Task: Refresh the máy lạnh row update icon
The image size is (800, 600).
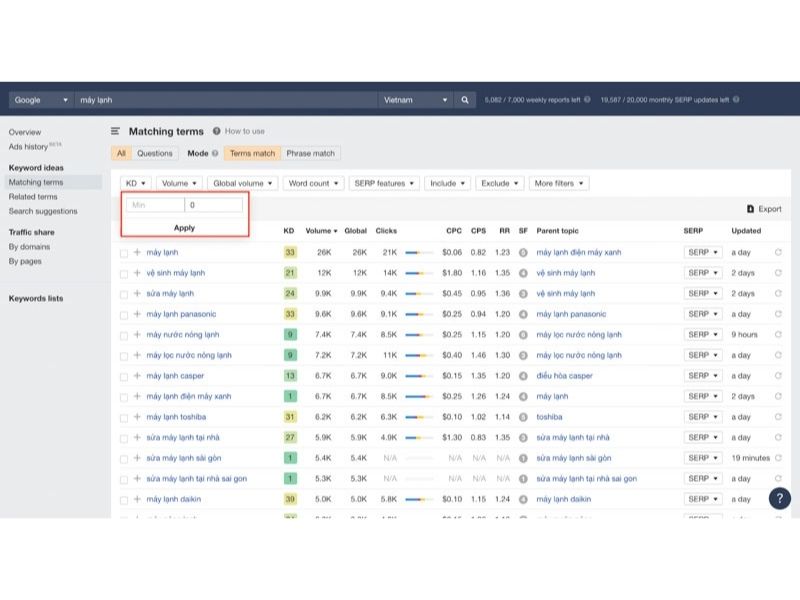Action: 778,252
